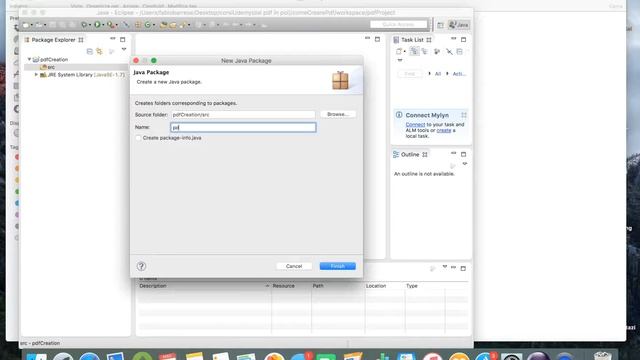Screen dimensions: 640x360
Task: Click Collapse All icon in Task List
Action: pos(460,51)
